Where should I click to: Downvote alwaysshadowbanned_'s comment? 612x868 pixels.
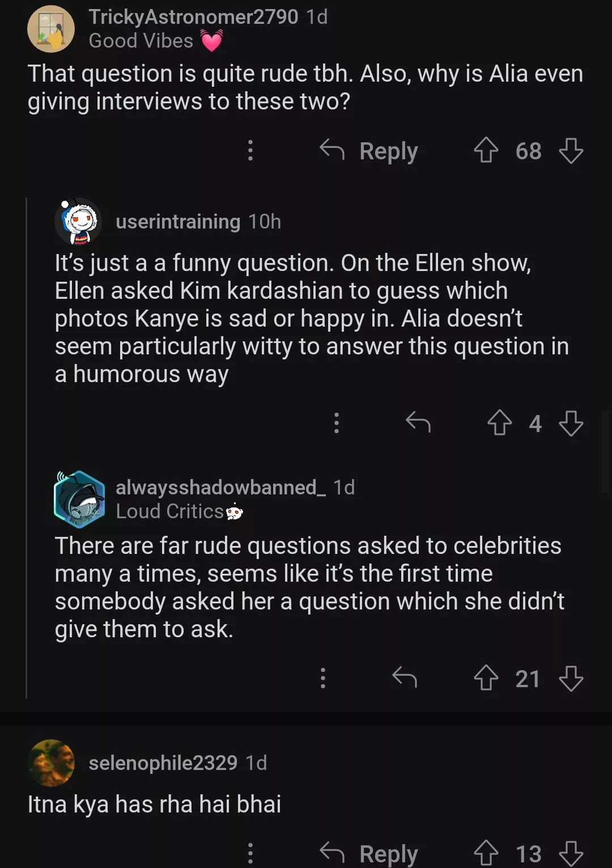tap(571, 678)
